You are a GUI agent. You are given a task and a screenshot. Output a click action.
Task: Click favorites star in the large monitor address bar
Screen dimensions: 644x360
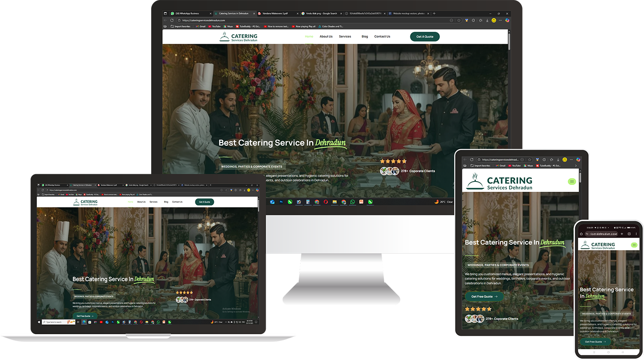point(459,20)
